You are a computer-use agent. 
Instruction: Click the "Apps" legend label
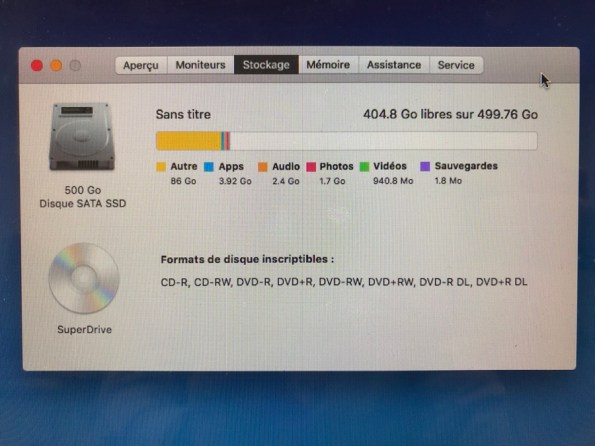[231, 167]
